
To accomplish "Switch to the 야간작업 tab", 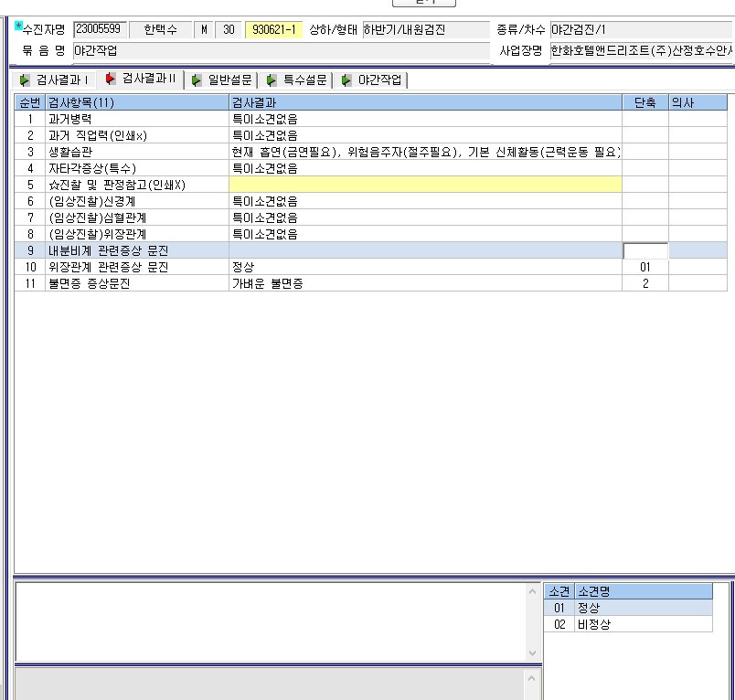I will (372, 80).
